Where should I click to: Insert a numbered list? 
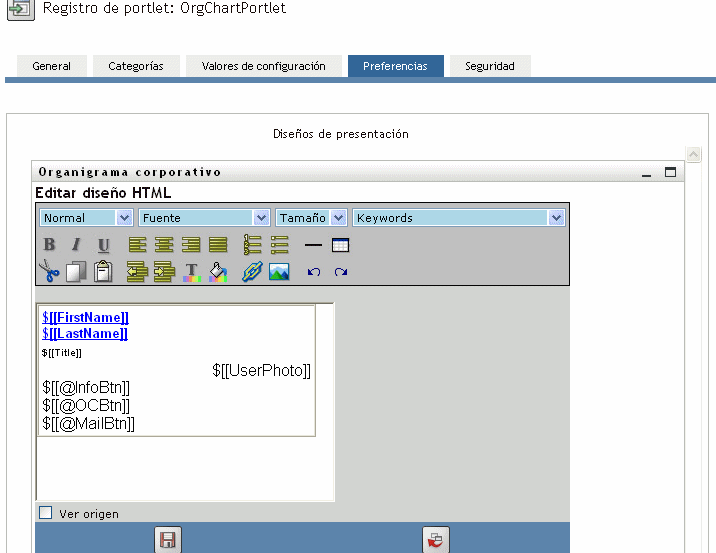252,245
